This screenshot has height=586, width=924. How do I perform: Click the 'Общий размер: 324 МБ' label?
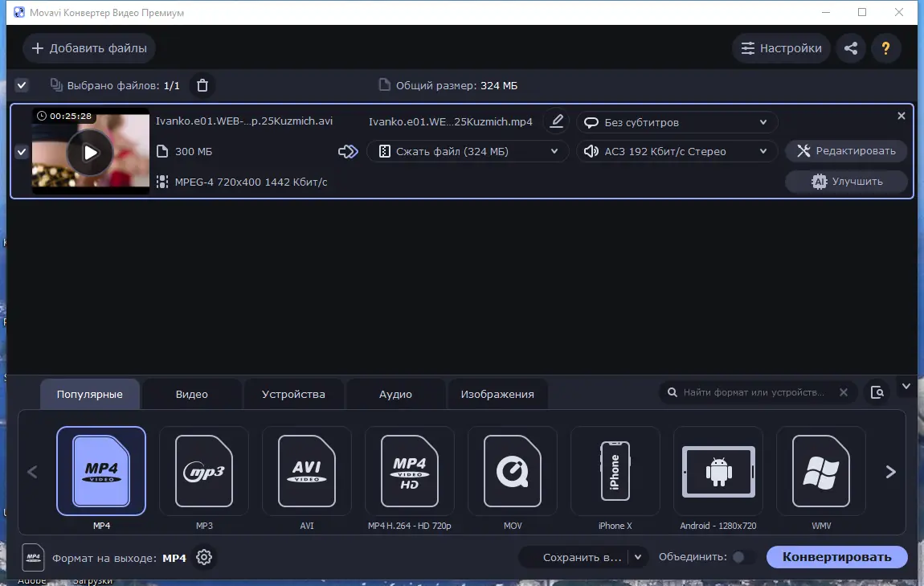(x=456, y=85)
